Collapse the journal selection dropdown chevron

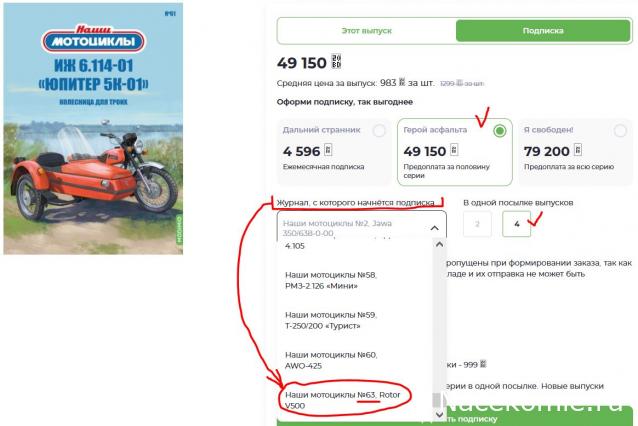pos(435,228)
